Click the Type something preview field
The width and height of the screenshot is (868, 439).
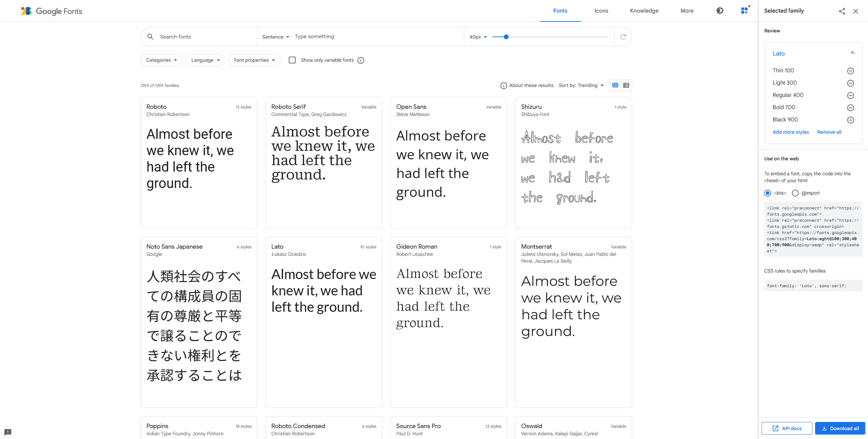pyautogui.click(x=377, y=36)
